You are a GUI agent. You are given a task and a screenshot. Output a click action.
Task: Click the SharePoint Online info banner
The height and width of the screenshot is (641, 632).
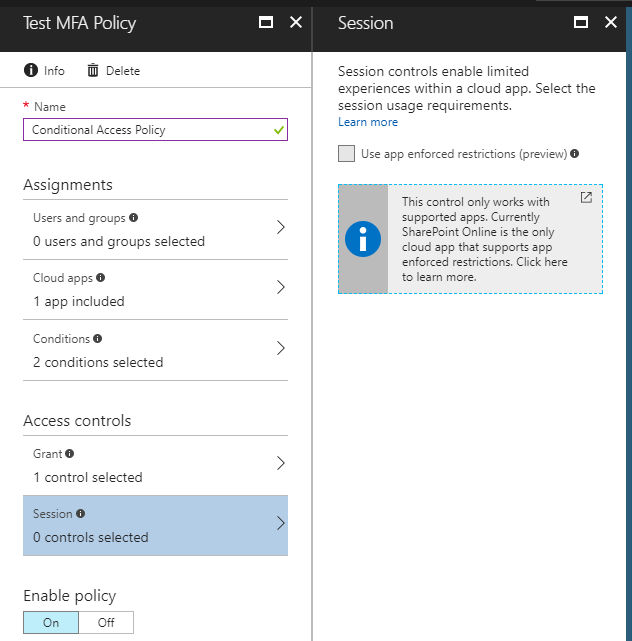tap(485, 239)
